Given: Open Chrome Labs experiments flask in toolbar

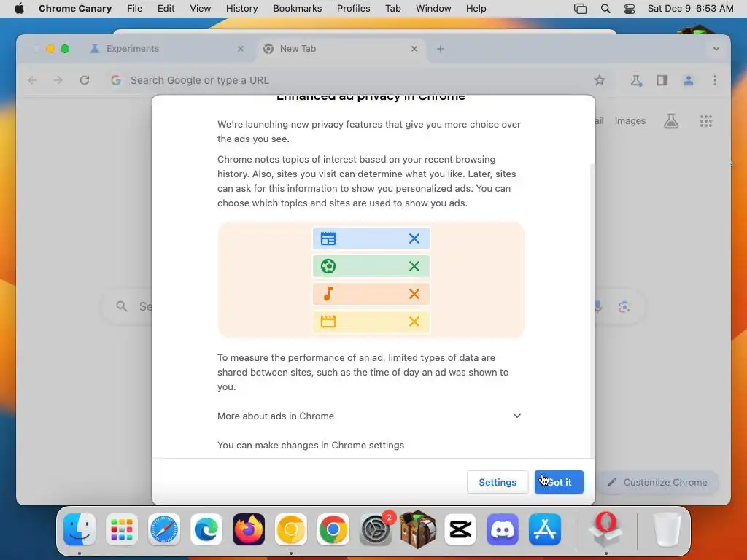Looking at the screenshot, I should pyautogui.click(x=636, y=80).
